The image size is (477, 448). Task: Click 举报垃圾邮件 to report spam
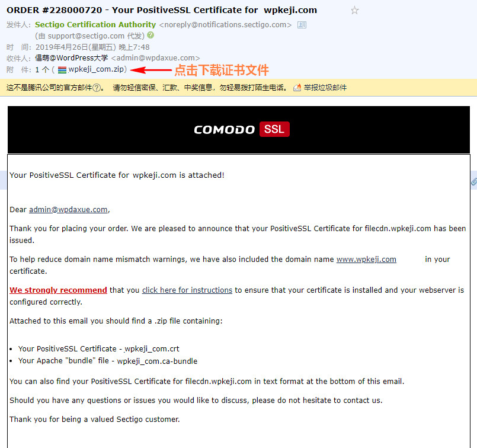pos(325,88)
